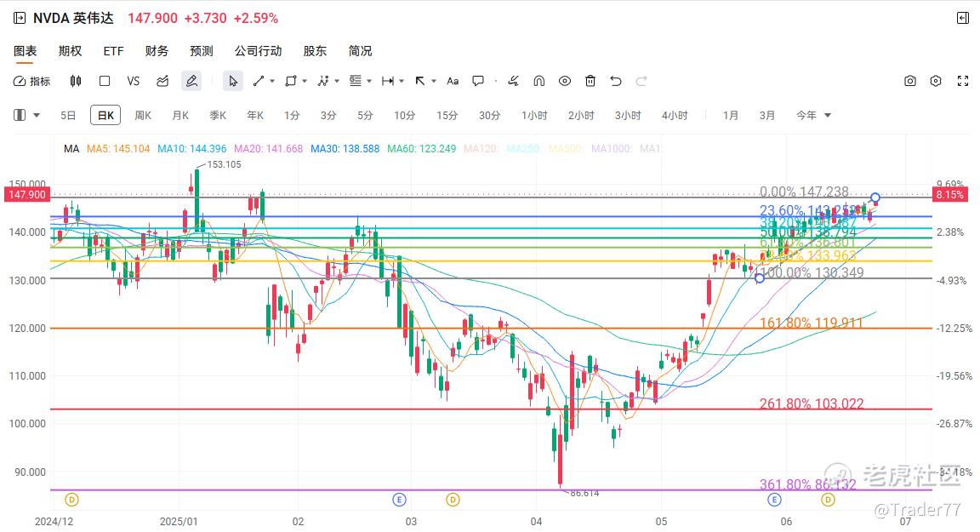980x532 pixels.
Task: Expand the trend line tool dropdown arrow
Action: 272,81
